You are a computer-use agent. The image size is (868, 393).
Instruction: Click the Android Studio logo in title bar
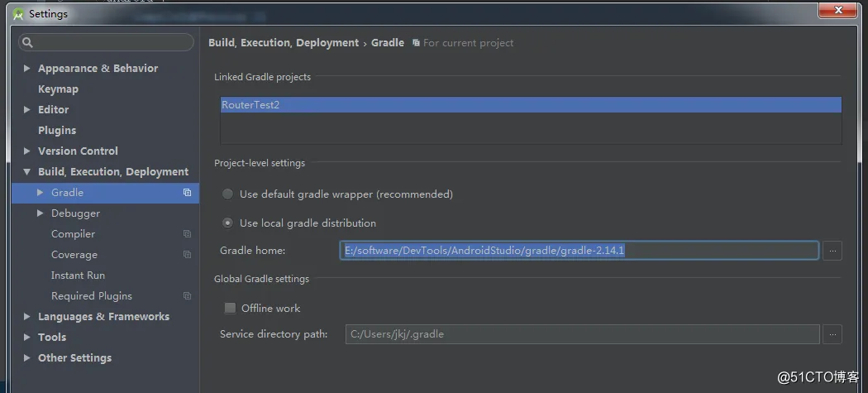pyautogui.click(x=19, y=14)
